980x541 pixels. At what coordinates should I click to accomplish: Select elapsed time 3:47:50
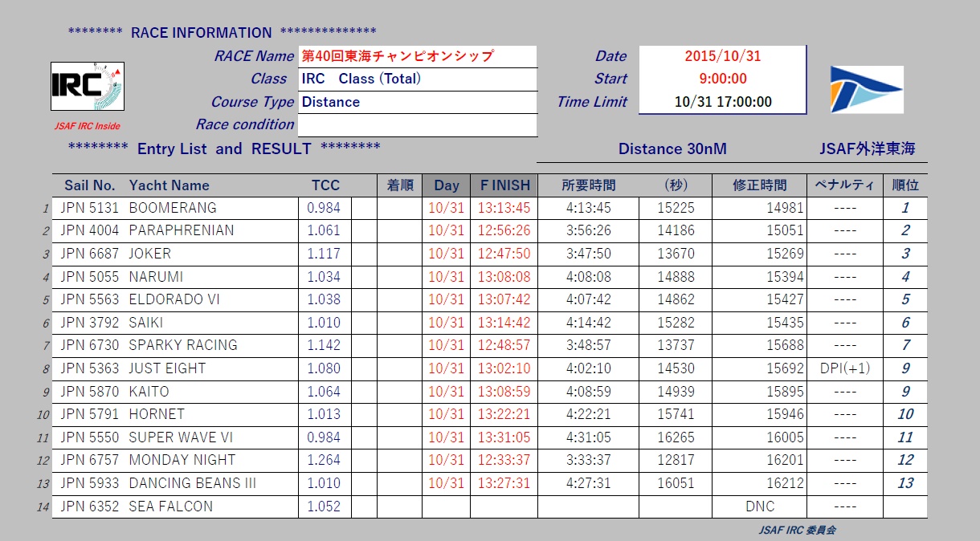(589, 254)
